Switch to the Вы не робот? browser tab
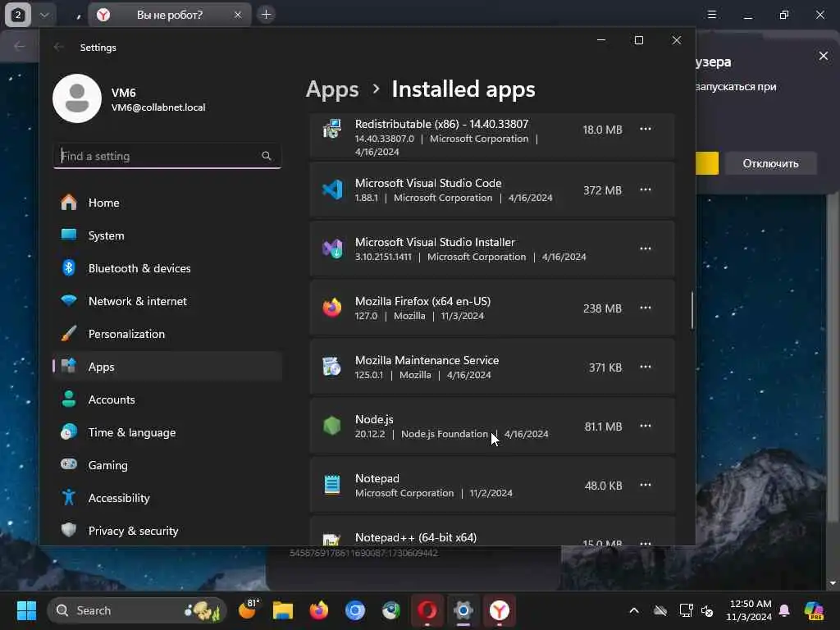 [x=169, y=15]
